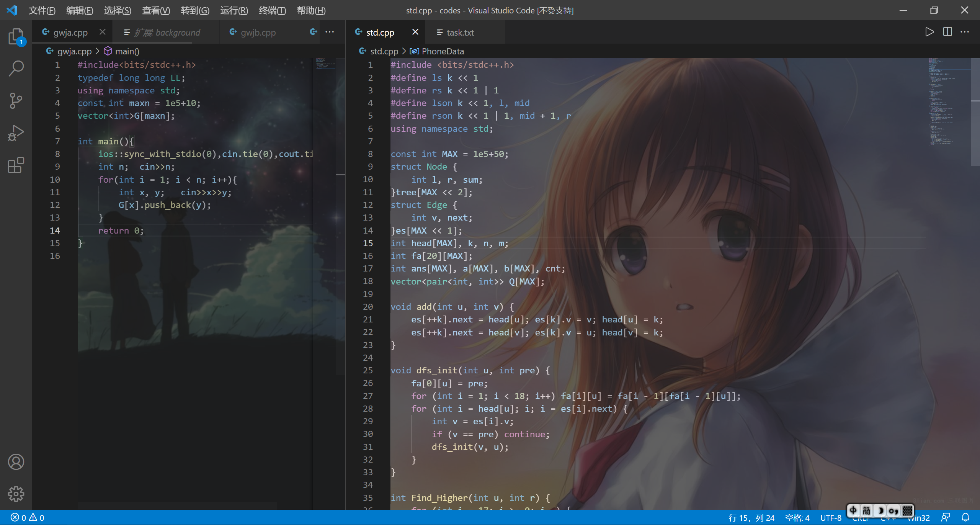Split the right editor group

(x=947, y=32)
